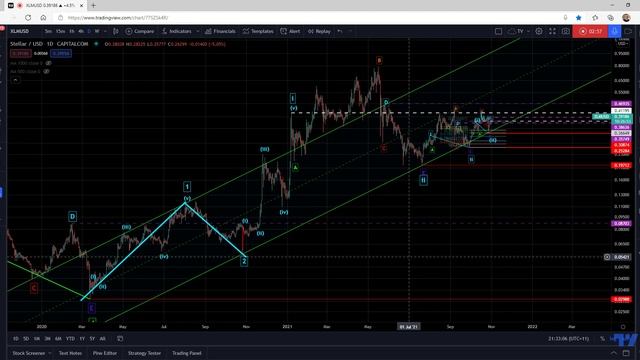Open the Compare symbol dialog
This screenshot has height=360, width=640.
140,31
